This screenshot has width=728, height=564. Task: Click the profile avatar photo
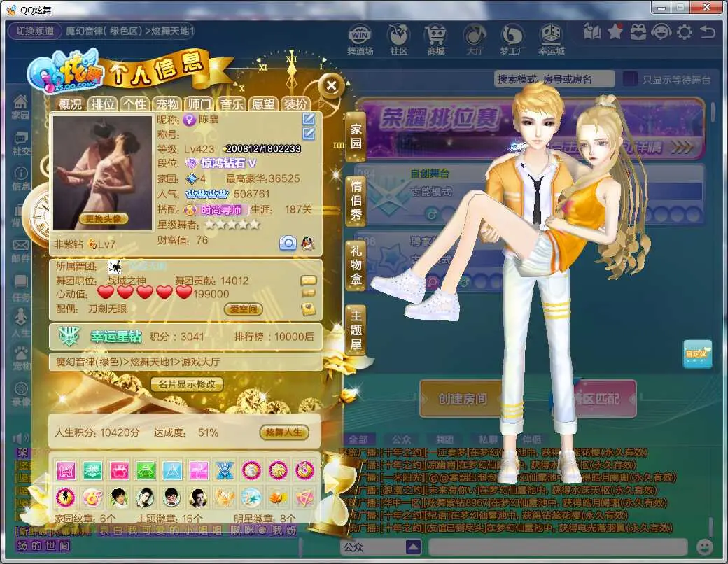(x=103, y=172)
